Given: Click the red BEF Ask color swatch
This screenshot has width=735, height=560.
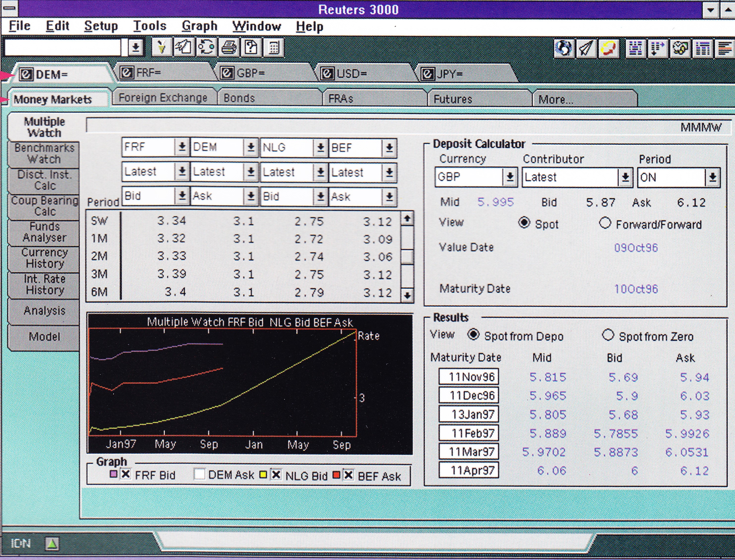Looking at the screenshot, I should [336, 475].
